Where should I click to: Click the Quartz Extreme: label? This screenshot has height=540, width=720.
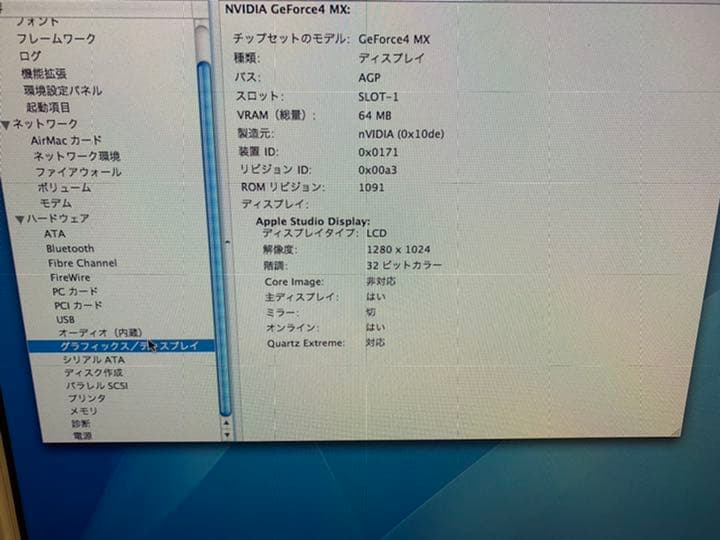click(305, 343)
